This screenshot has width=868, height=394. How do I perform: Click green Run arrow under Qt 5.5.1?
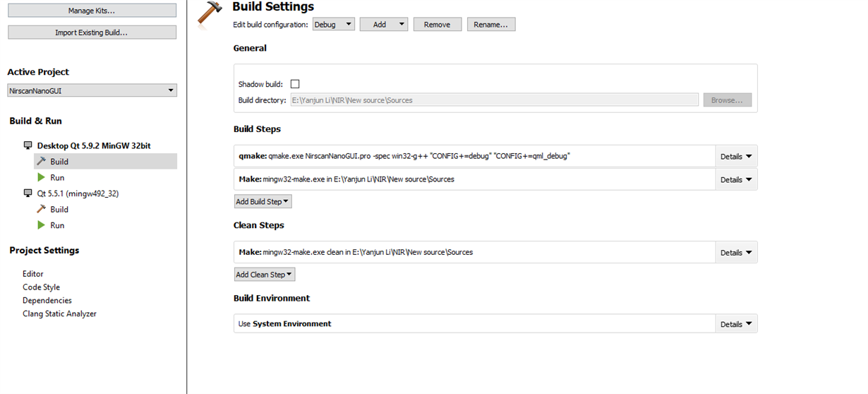(x=41, y=225)
